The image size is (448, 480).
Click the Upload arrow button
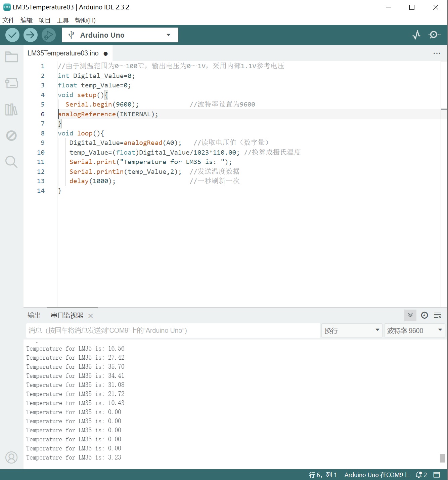31,35
